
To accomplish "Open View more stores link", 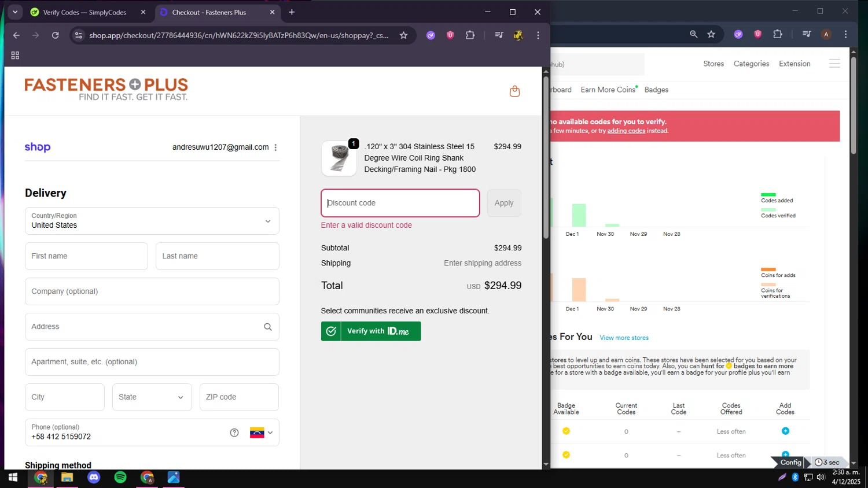I will 624,338.
